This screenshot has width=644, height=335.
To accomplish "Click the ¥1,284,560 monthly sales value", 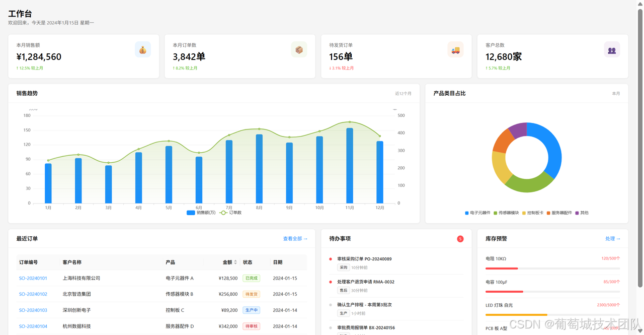I will click(39, 57).
